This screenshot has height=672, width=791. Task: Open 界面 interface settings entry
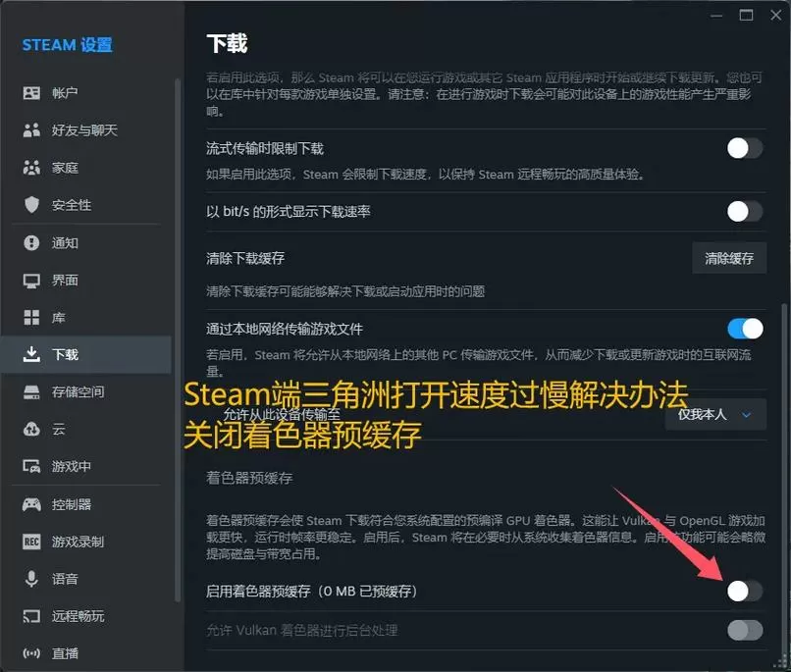click(85, 281)
